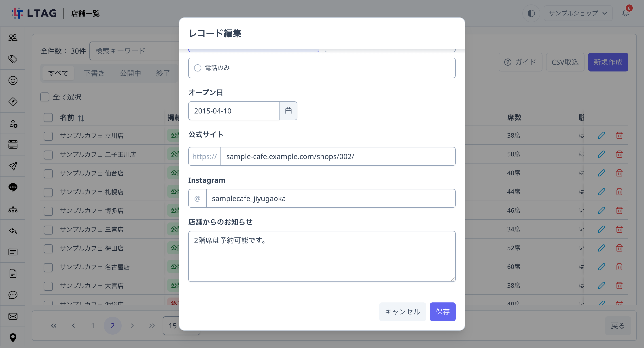Click the 新規作成 button
The image size is (644, 348).
click(x=608, y=62)
